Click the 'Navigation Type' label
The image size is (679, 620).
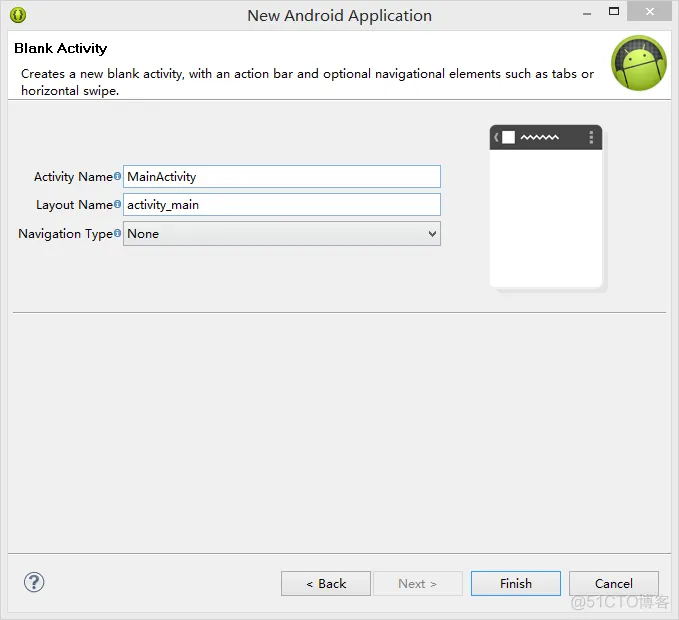pos(65,234)
